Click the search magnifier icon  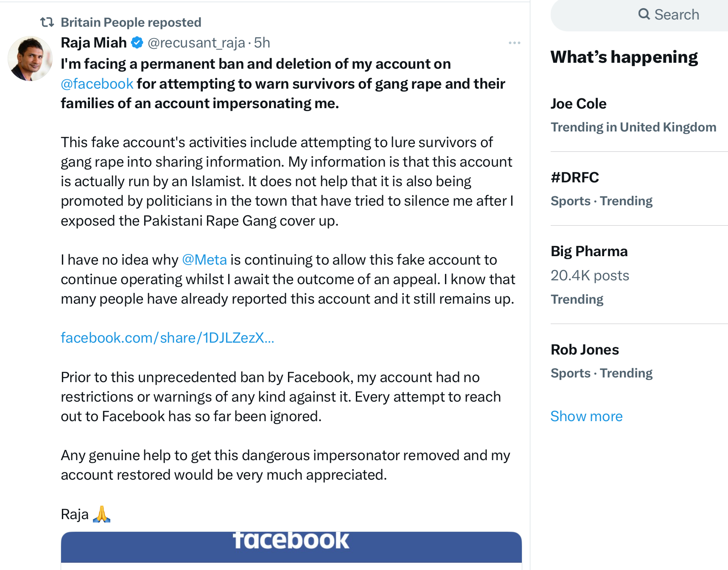click(644, 14)
